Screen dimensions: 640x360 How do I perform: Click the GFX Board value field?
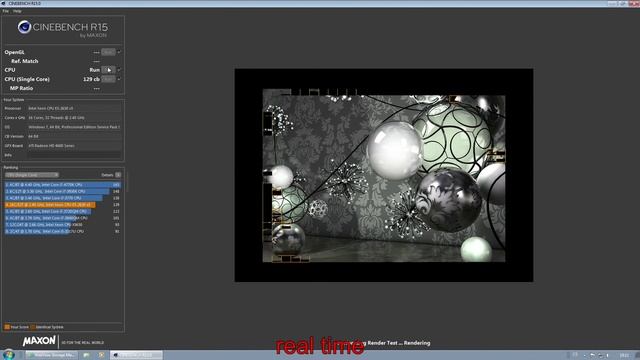(74, 146)
